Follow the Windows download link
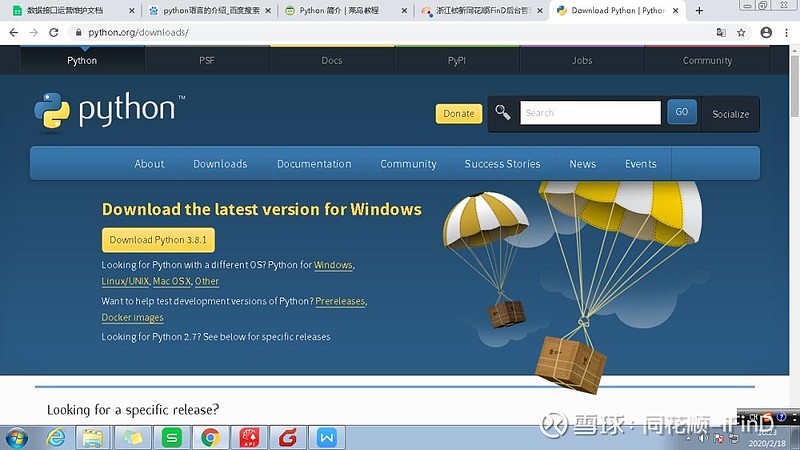The height and width of the screenshot is (450, 800). point(333,265)
